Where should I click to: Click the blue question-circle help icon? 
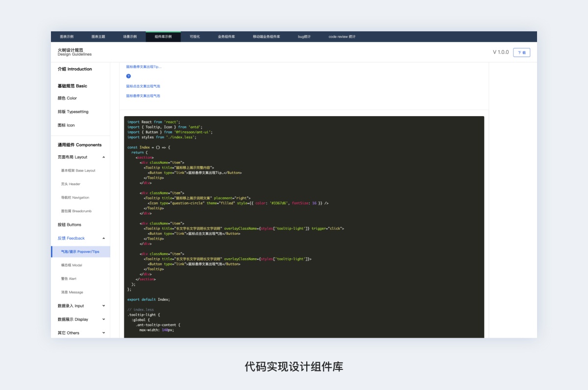[128, 76]
